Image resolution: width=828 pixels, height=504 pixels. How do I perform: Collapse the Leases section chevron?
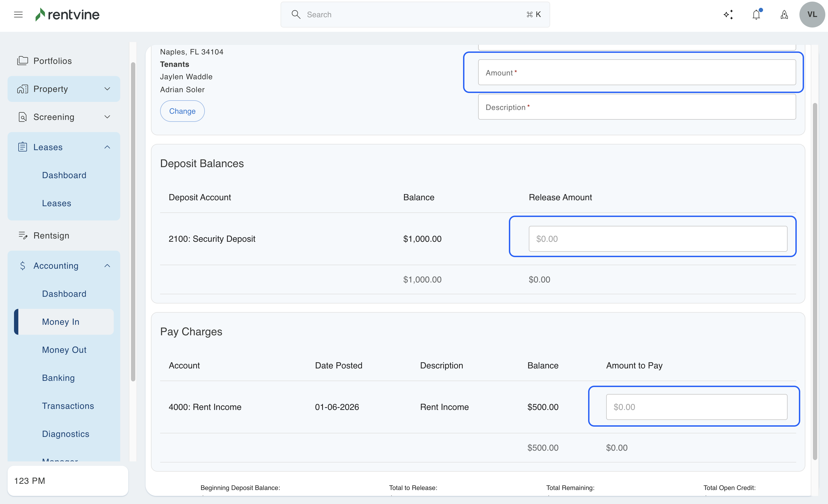tap(107, 147)
